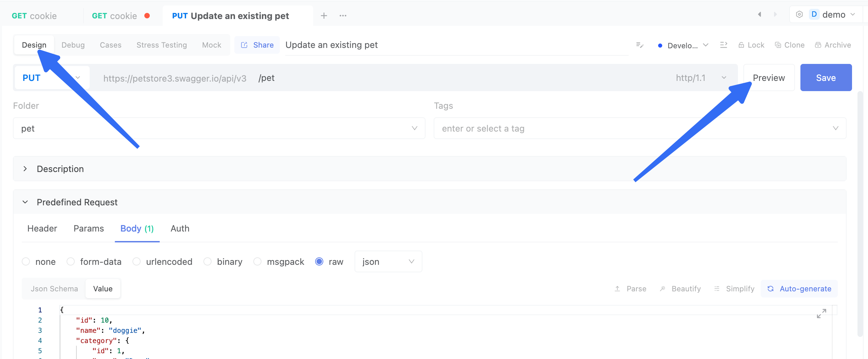Open the Header request tab
Screen dimensions: 868x359
click(42, 228)
